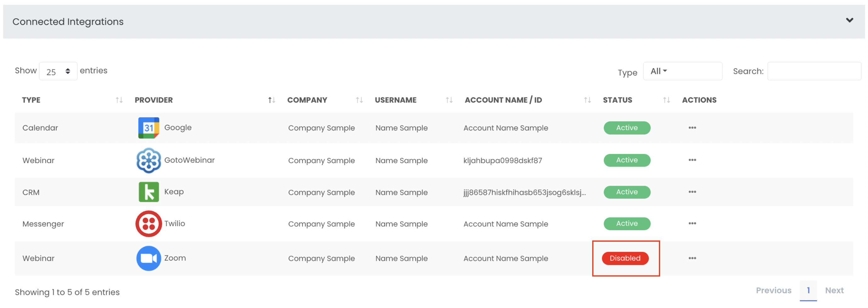Viewport: 868px width, 308px height.
Task: Open actions menu for Zoom row
Action: click(692, 258)
